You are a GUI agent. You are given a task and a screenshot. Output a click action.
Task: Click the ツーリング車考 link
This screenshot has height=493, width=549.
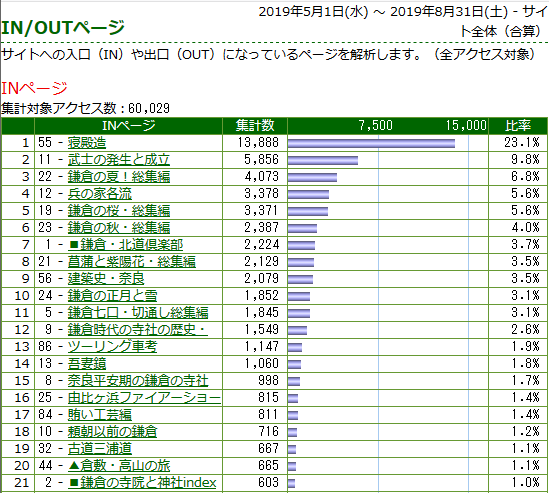click(112, 347)
